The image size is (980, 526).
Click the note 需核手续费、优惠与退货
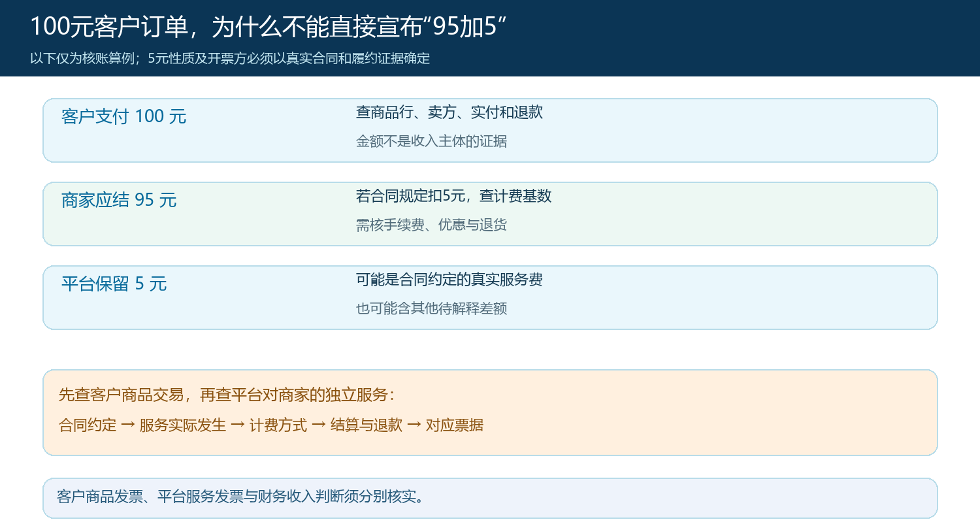(x=431, y=225)
